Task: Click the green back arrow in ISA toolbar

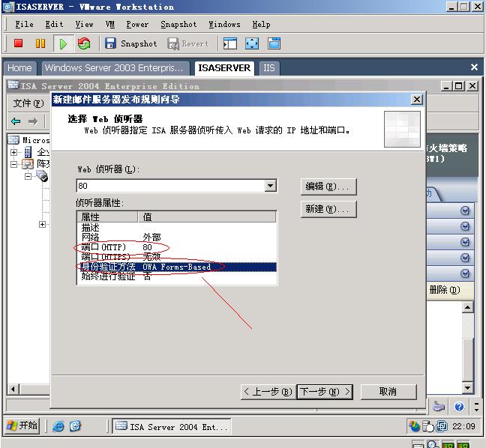Action: tap(16, 121)
